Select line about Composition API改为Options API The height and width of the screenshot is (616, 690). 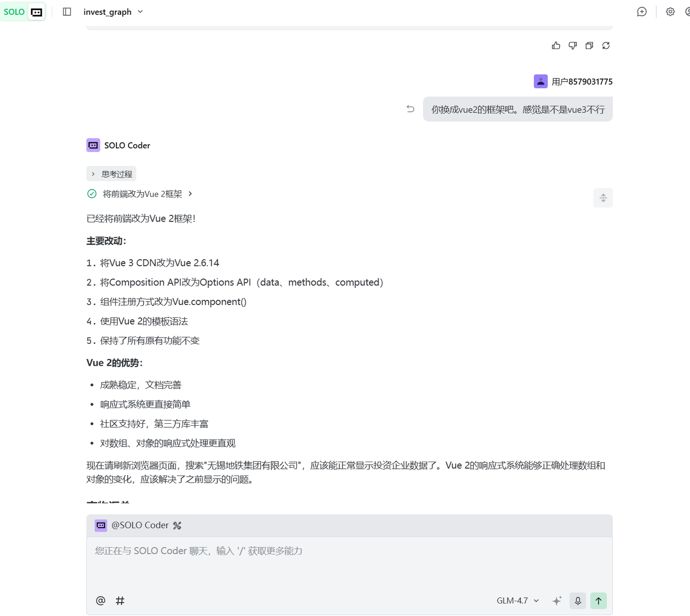click(x=241, y=282)
